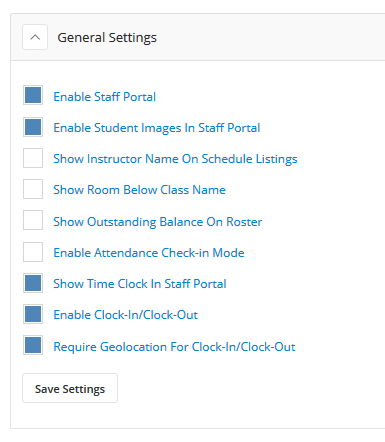Click the Enable Clock-In/Clock-Out label text

pos(126,315)
